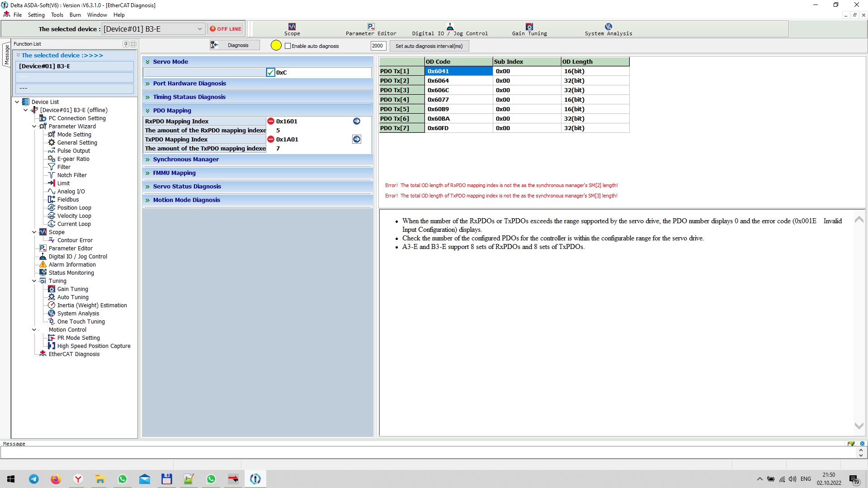
Task: Expand the Timing Stataus Diagnosis section
Action: [147, 97]
